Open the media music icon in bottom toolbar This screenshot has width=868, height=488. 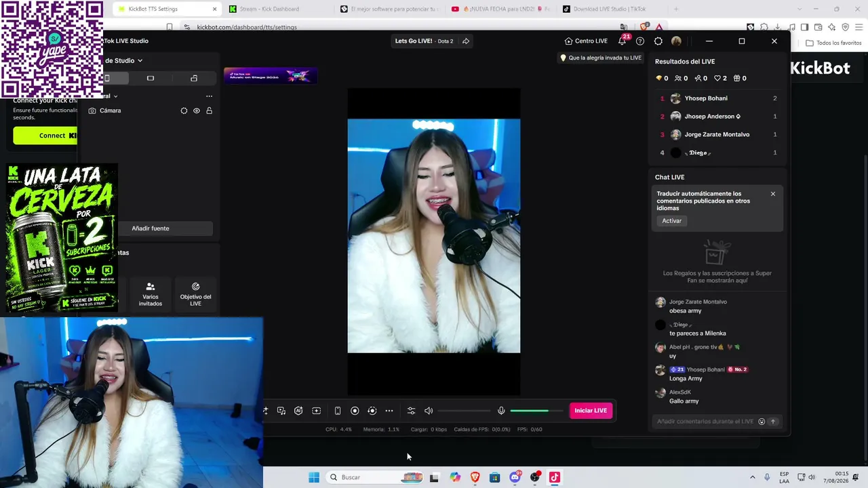(x=281, y=411)
